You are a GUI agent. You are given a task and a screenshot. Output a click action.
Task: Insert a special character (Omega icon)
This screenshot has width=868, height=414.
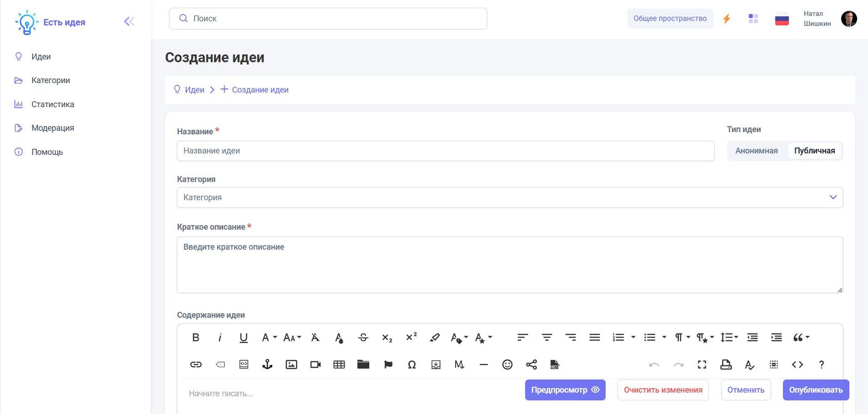pyautogui.click(x=412, y=364)
